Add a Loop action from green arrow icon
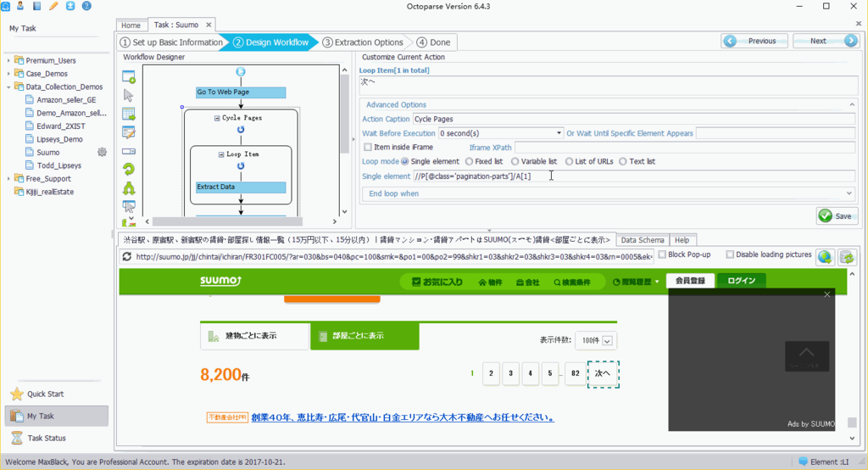Screen dimensions: 868x470 (x=129, y=169)
